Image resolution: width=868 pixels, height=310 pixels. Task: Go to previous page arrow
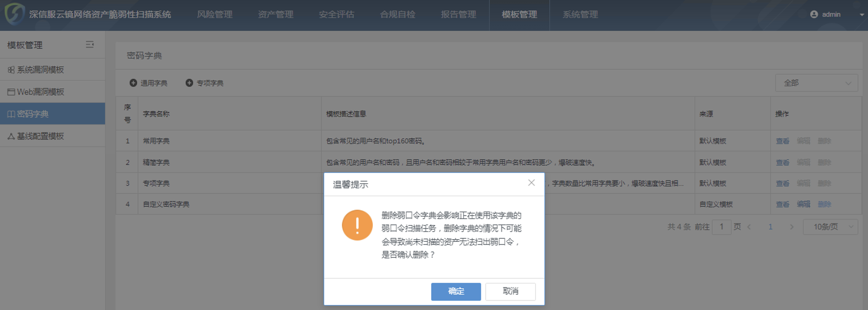tap(749, 227)
